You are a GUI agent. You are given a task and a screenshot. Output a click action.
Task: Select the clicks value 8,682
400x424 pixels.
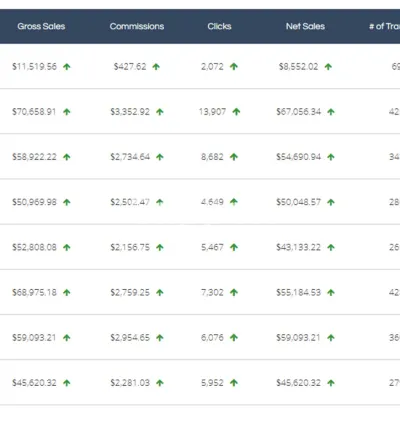tap(212, 157)
